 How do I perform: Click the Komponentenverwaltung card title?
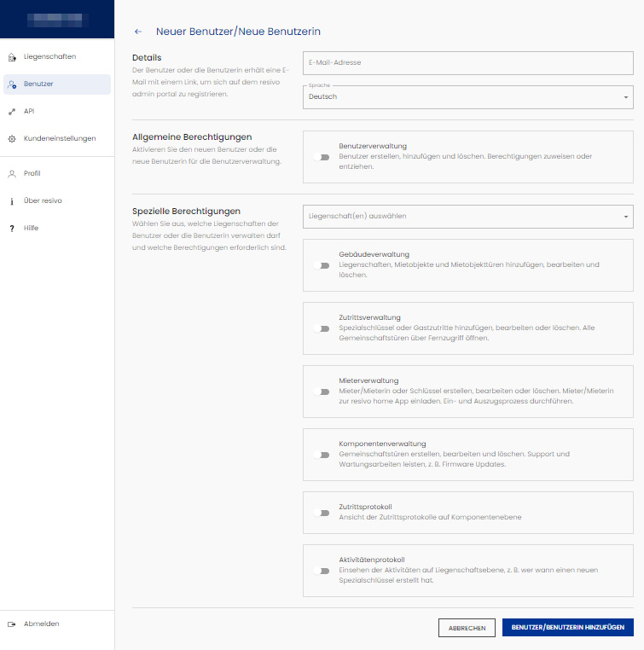pos(382,444)
